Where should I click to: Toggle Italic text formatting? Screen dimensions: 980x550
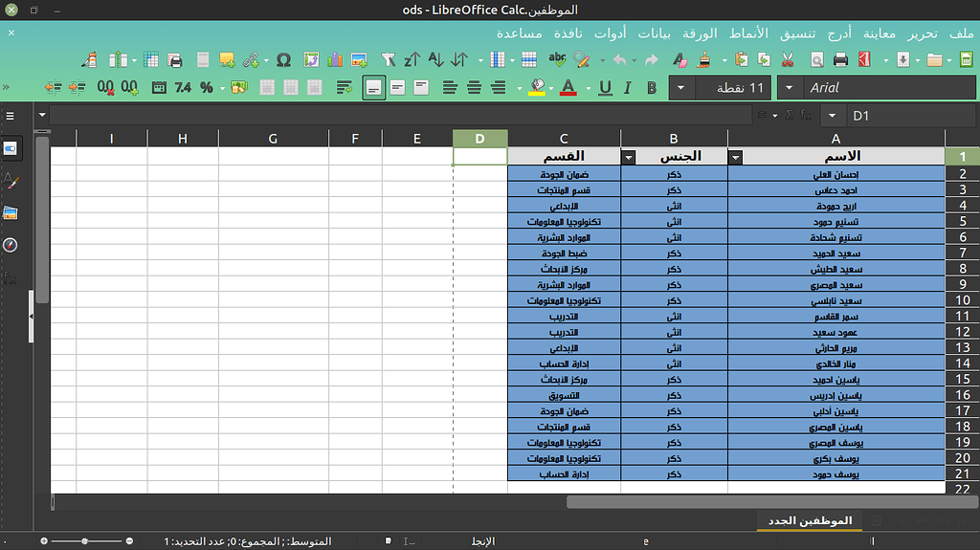(x=628, y=88)
